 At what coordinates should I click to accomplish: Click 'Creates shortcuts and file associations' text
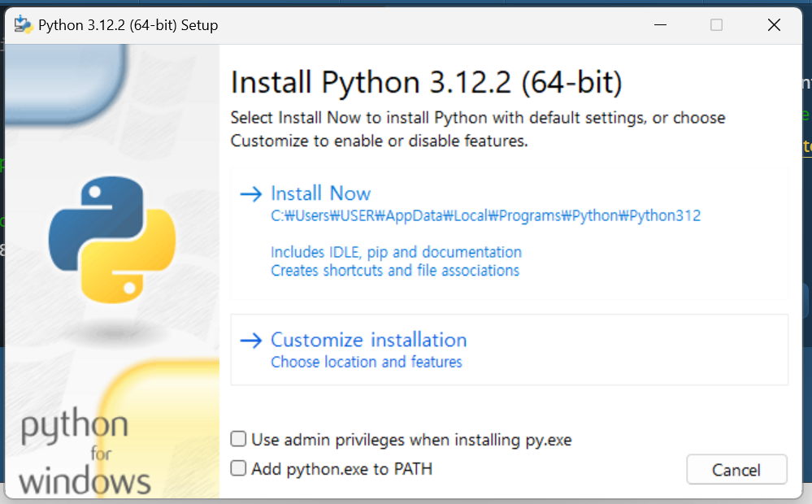click(395, 271)
